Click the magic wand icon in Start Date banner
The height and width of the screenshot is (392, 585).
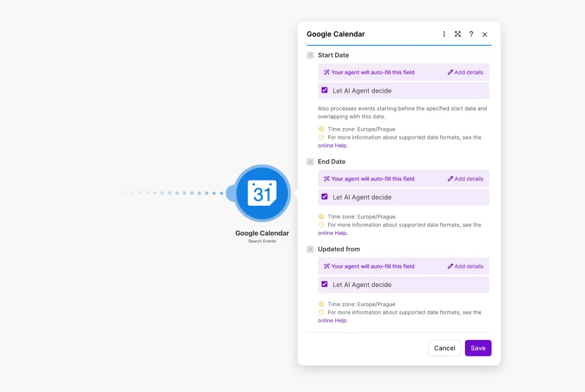(x=326, y=73)
